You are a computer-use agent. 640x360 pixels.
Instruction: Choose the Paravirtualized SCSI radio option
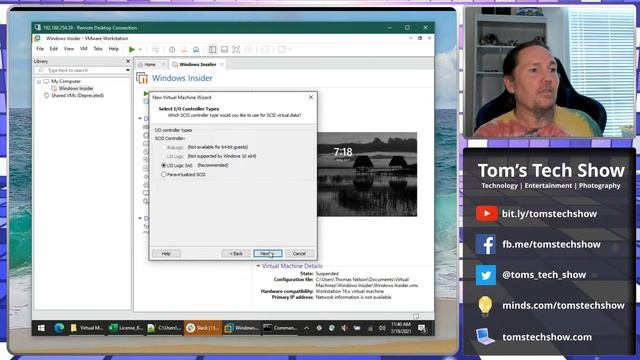coord(164,174)
